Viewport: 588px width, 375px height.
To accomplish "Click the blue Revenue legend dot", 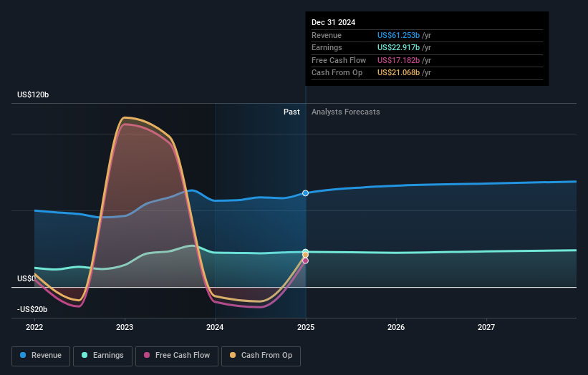I will 23,355.
